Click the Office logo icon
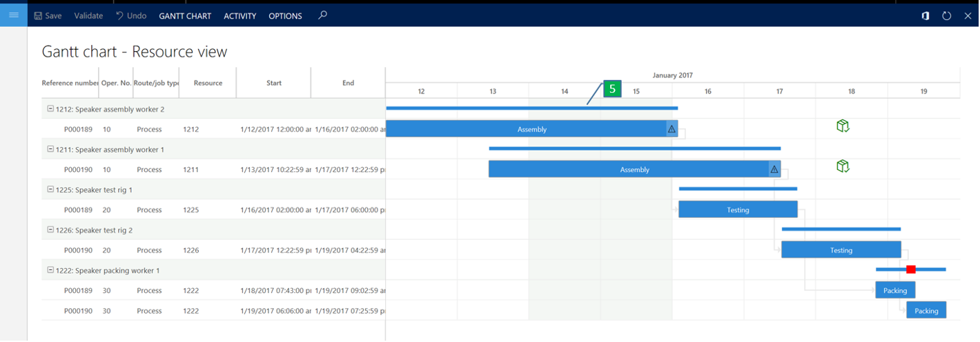Image resolution: width=980 pixels, height=342 pixels. [925, 16]
